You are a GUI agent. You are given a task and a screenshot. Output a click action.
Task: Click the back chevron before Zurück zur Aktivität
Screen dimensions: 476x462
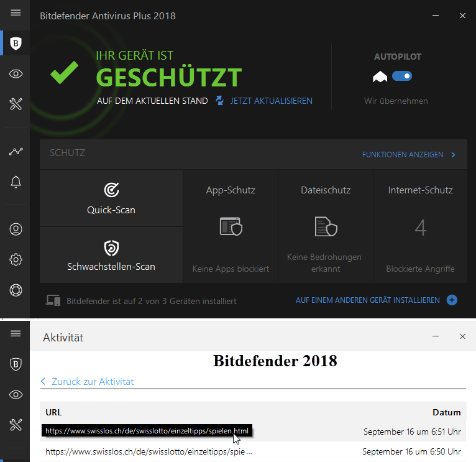[43, 381]
